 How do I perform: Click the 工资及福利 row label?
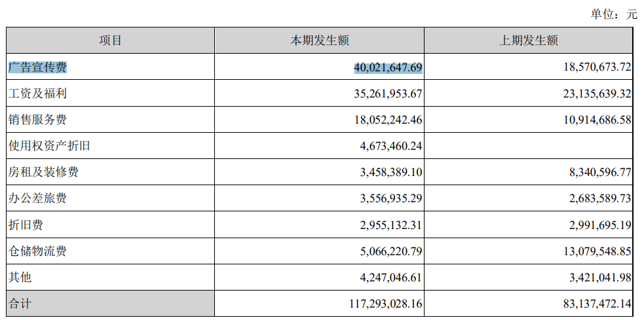click(37, 94)
